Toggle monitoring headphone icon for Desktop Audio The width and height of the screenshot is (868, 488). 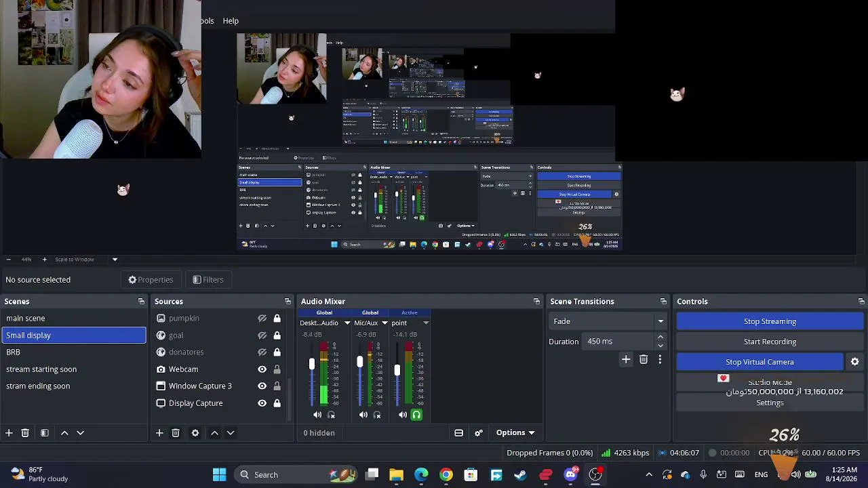[332, 415]
